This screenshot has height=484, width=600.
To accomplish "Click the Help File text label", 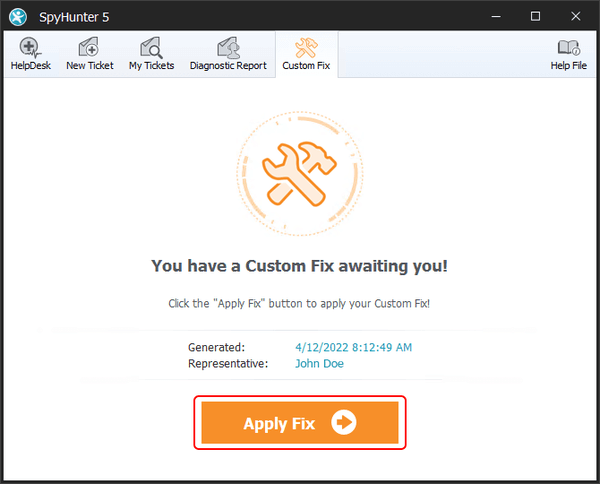I will click(568, 66).
